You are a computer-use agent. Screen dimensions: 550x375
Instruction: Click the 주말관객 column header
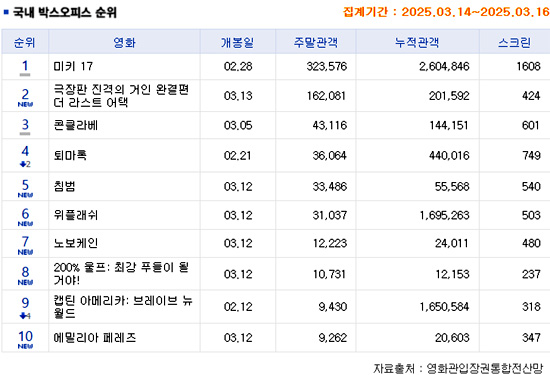[316, 42]
